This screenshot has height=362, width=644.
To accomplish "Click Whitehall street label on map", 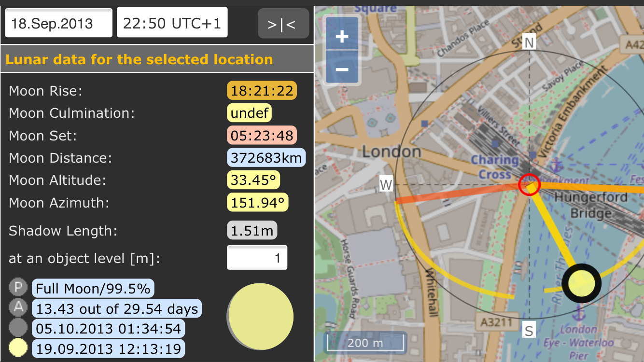I will click(431, 292).
